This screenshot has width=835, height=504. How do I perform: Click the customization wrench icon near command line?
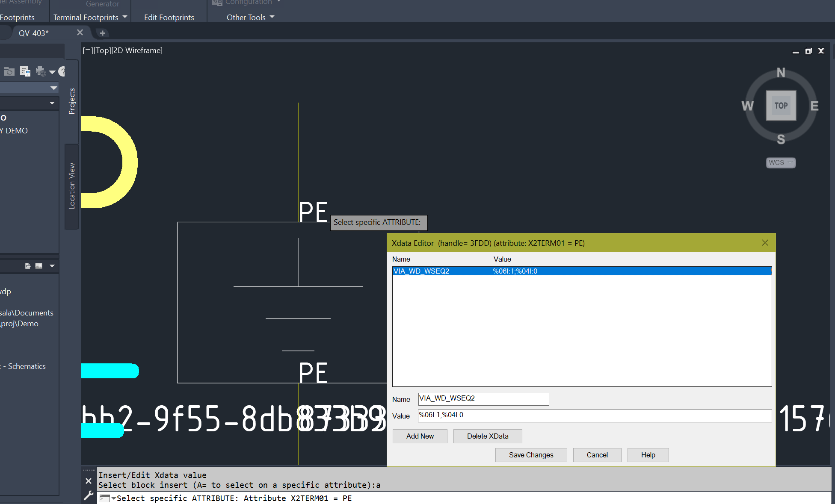88,495
